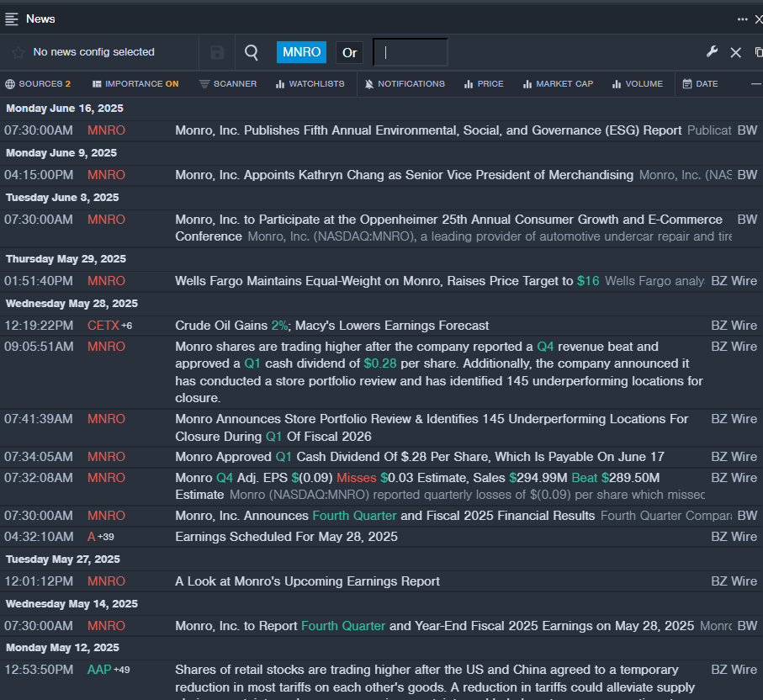Click the 12:01:12PM timestamp
This screenshot has height=700, width=763.
click(39, 581)
